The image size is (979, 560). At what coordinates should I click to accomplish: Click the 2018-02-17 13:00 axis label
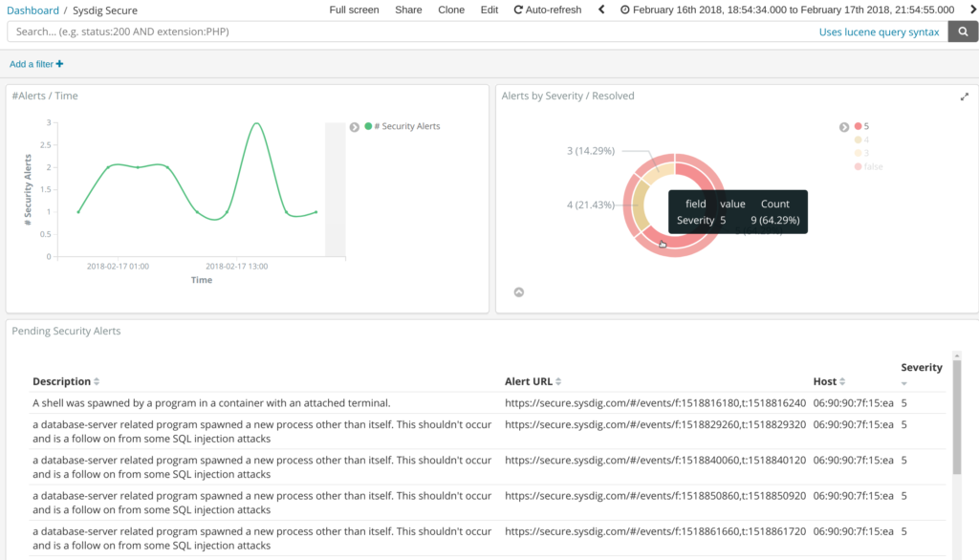[x=237, y=266]
